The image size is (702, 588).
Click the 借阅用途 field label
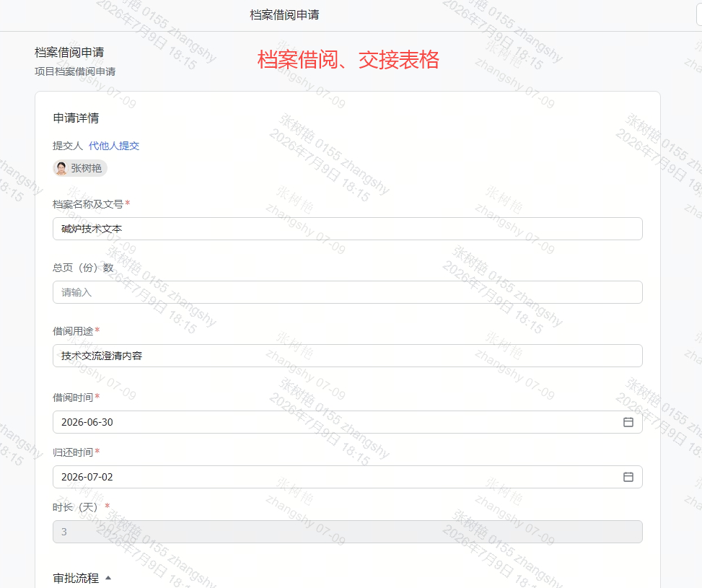[x=73, y=331]
